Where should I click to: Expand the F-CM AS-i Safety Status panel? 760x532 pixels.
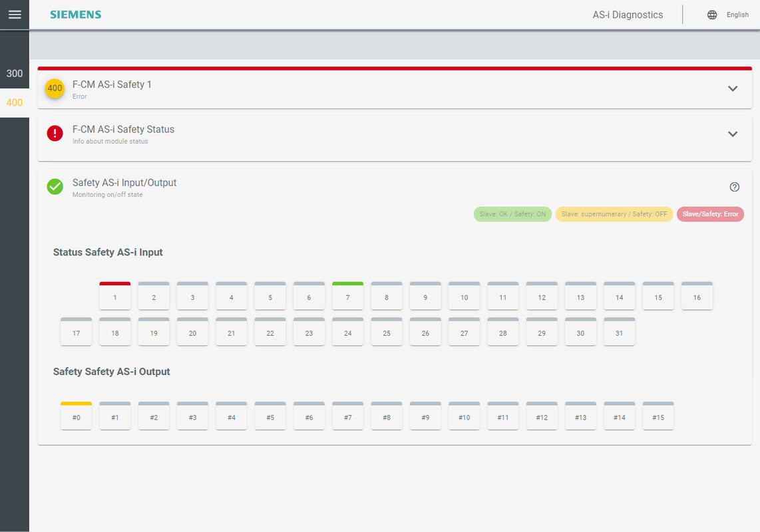point(732,134)
